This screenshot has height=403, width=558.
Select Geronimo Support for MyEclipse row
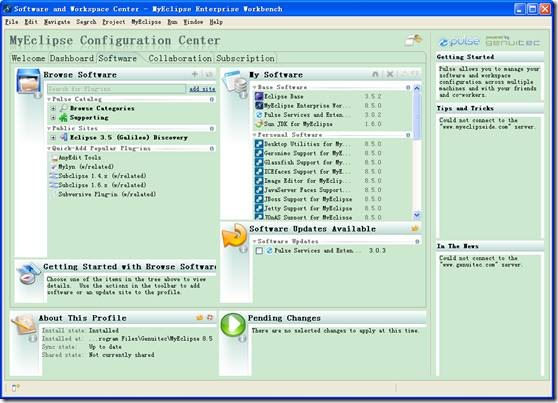click(x=318, y=153)
